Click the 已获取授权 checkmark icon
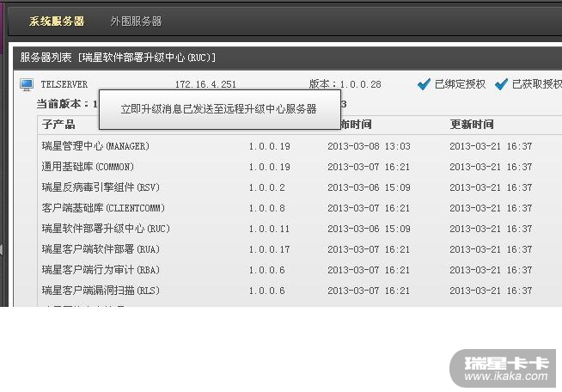562x392 pixels. pyautogui.click(x=501, y=84)
